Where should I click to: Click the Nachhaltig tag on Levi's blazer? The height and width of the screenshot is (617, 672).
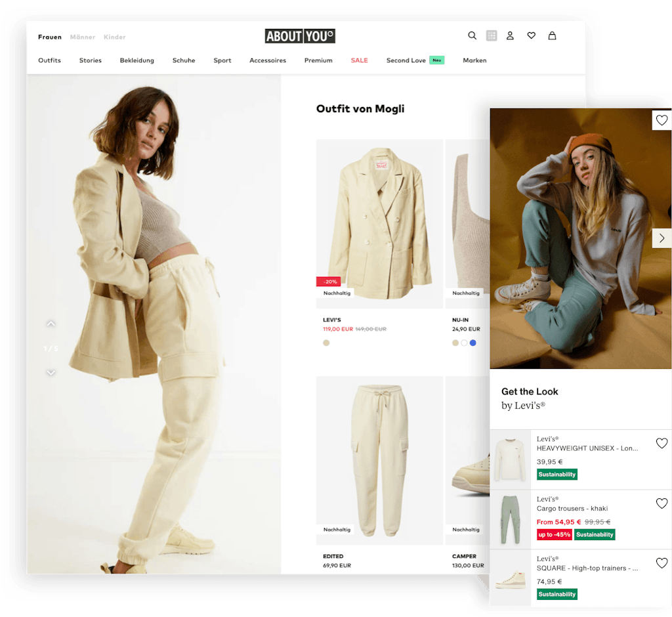click(x=337, y=293)
